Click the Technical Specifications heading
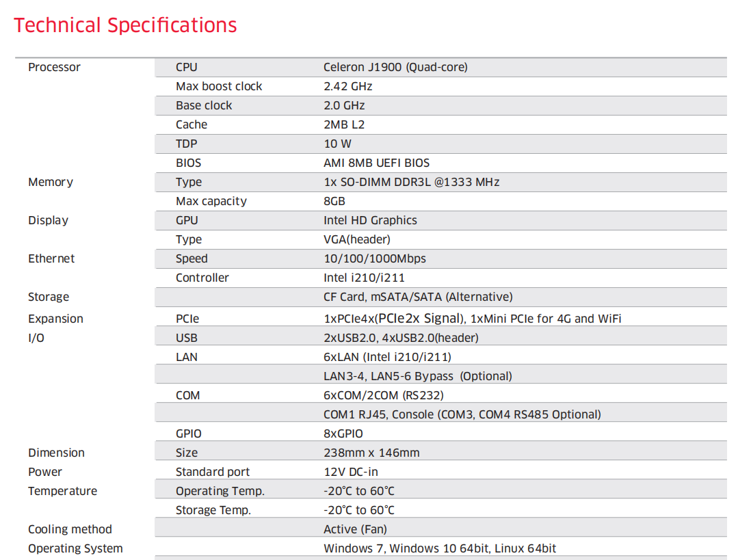Viewport: 738px width, 560px height. [x=125, y=25]
